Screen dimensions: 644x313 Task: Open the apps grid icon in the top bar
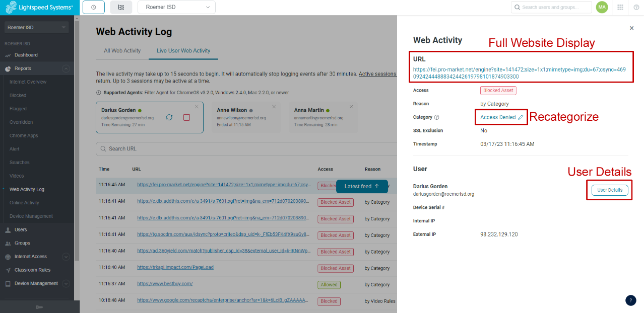pyautogui.click(x=620, y=7)
